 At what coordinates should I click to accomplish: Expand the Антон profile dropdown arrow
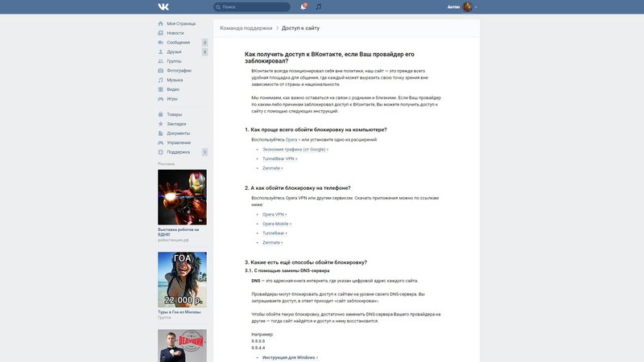(x=476, y=7)
